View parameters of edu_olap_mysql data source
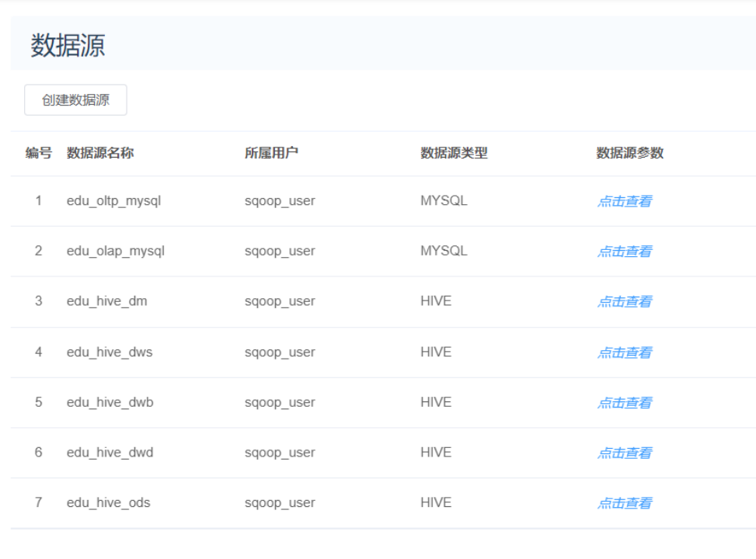 (624, 252)
